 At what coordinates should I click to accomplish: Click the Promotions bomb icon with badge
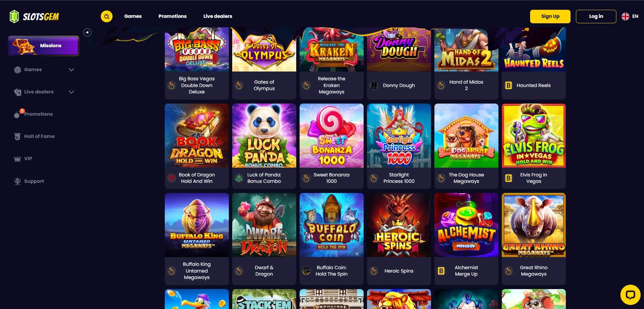(x=18, y=114)
